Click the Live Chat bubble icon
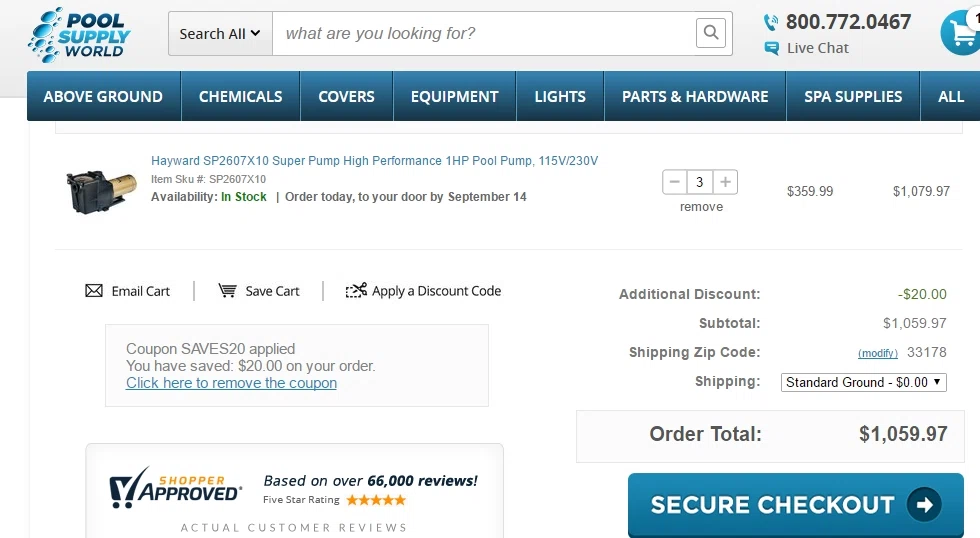 pos(771,48)
